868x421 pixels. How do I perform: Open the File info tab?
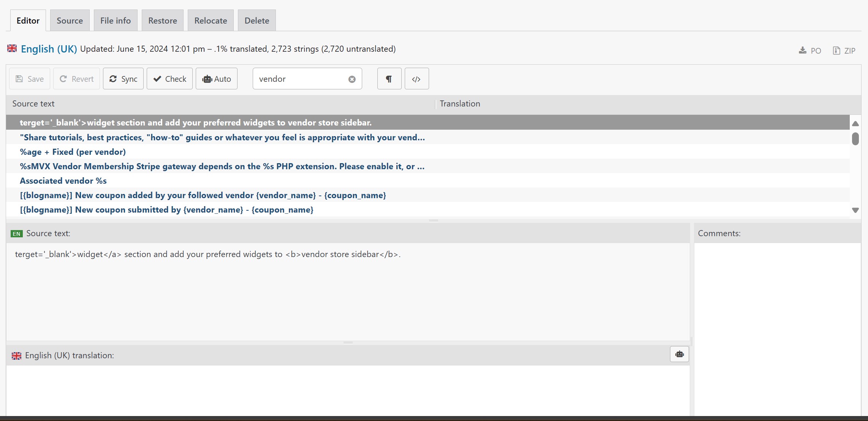[x=116, y=21]
